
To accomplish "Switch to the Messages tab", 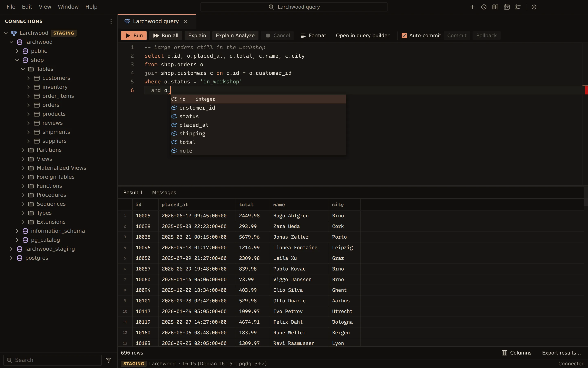I will 164,193.
